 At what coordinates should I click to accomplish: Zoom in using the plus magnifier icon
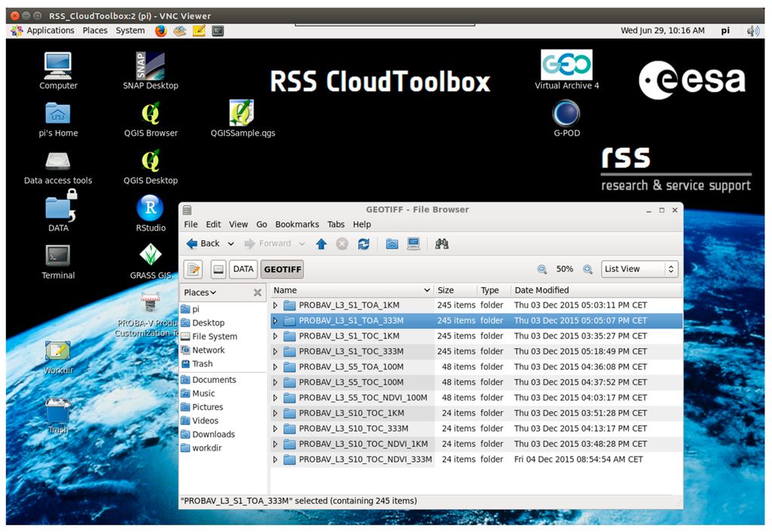coord(587,269)
